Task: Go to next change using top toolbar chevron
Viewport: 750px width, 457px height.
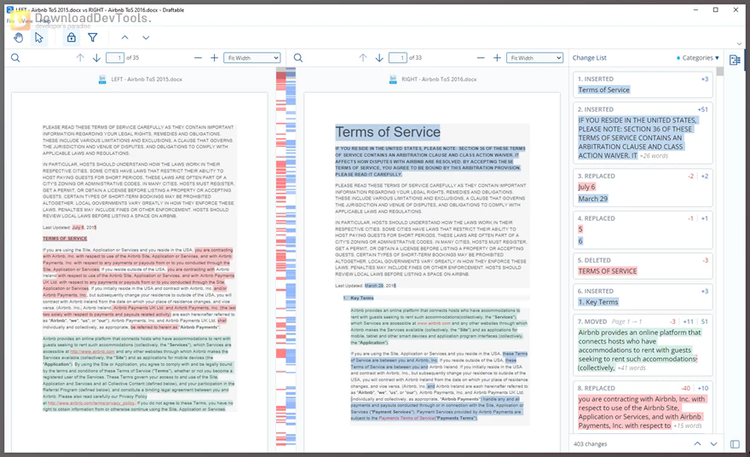Action: click(146, 37)
